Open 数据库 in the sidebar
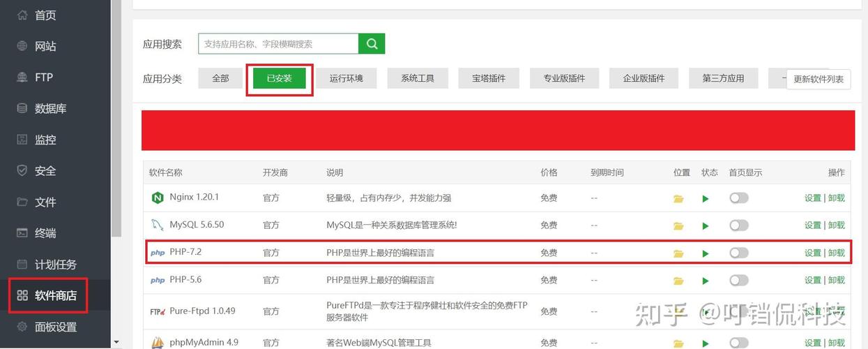Screen dimensions: 868x349 click(50, 109)
